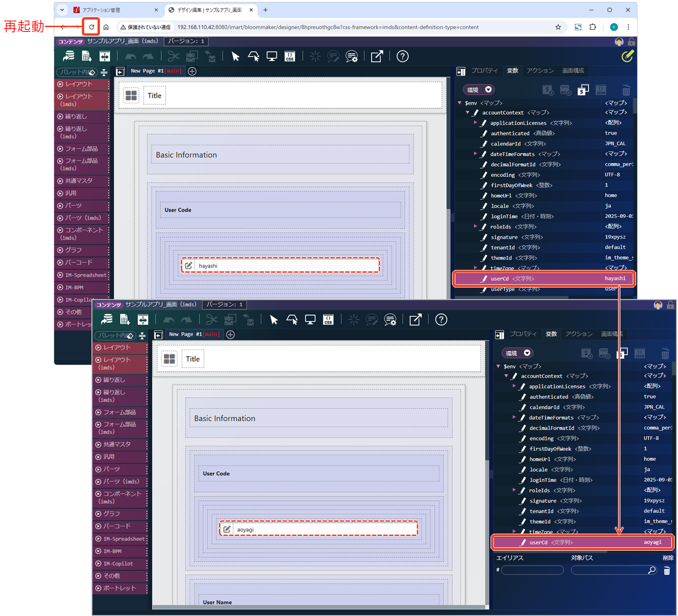Click the magnifier icon in the 対象パス field
Viewport: 678px width, 616px height.
pos(652,570)
